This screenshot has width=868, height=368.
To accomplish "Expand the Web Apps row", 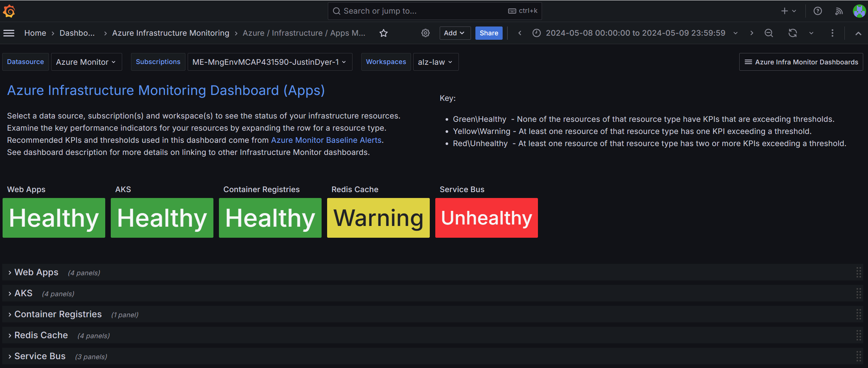I will click(36, 272).
